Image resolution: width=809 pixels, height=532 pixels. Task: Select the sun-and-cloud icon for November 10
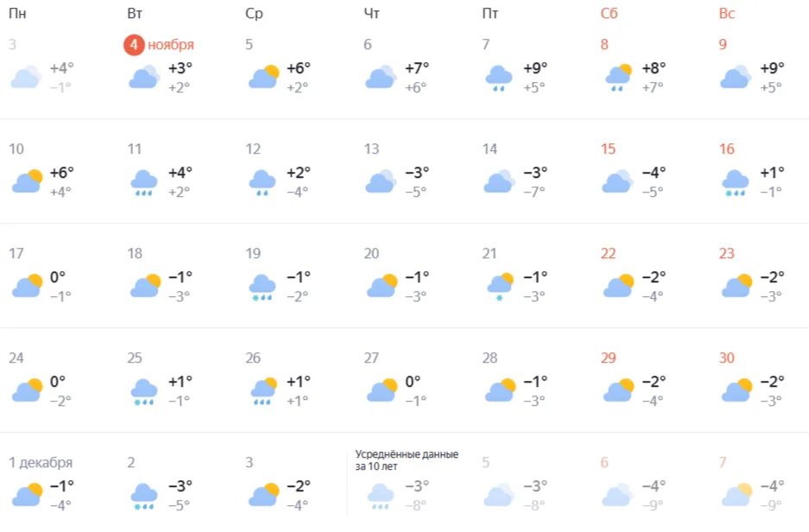pos(27,181)
